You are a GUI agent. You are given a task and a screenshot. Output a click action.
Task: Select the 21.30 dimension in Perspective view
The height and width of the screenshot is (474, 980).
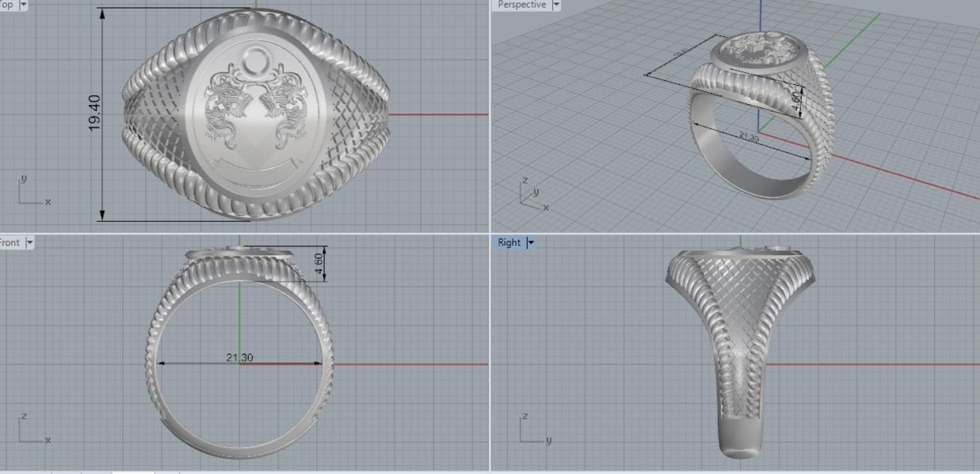(749, 136)
